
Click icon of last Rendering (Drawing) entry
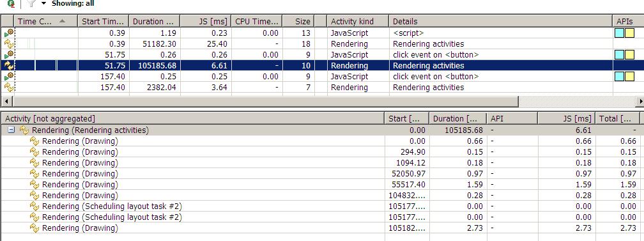point(35,228)
